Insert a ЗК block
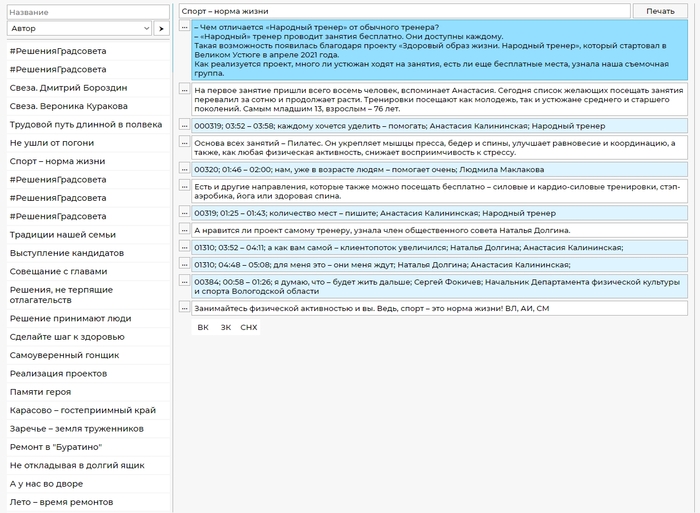700x513 pixels. click(226, 327)
